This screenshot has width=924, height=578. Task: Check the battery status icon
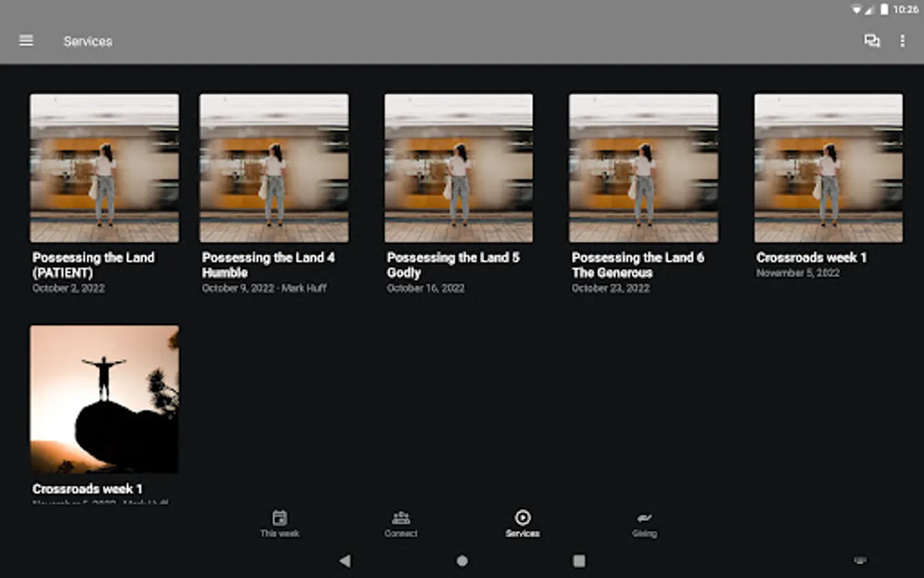(x=884, y=9)
